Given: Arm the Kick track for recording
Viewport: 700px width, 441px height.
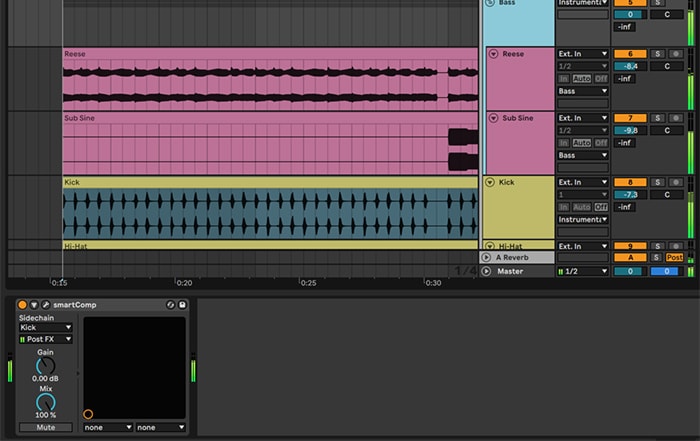Looking at the screenshot, I should point(676,182).
